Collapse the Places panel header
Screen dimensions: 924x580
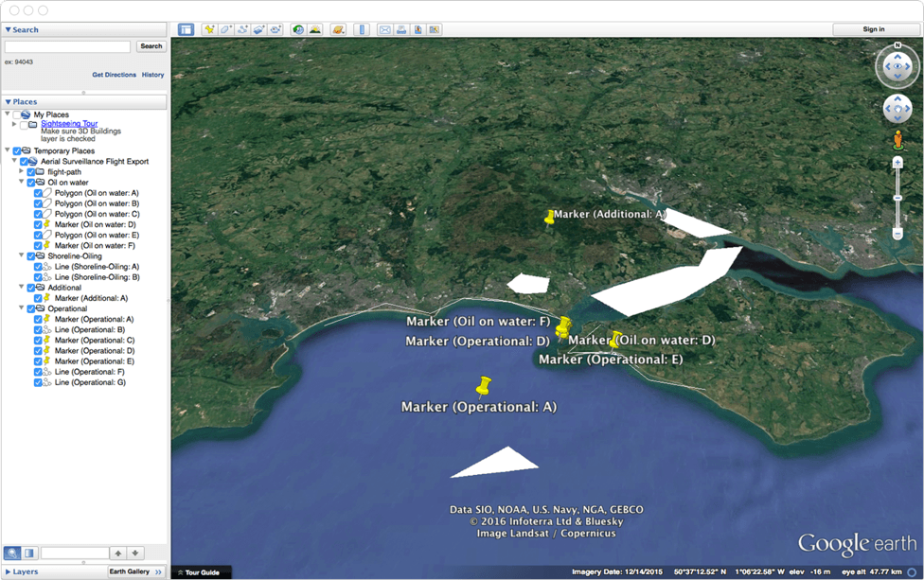84,102
